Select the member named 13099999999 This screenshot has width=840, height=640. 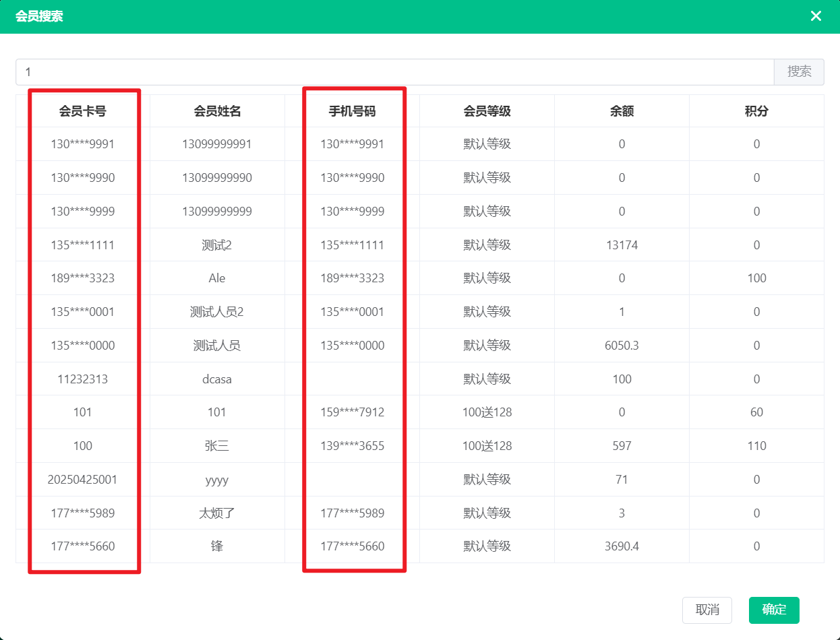pyautogui.click(x=217, y=212)
